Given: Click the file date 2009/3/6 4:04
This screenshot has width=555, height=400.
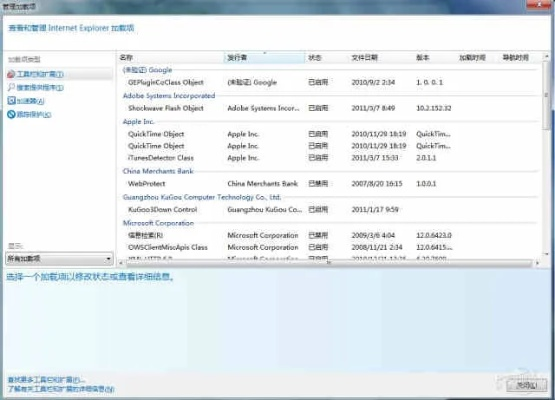Looking at the screenshot, I should (x=373, y=235).
